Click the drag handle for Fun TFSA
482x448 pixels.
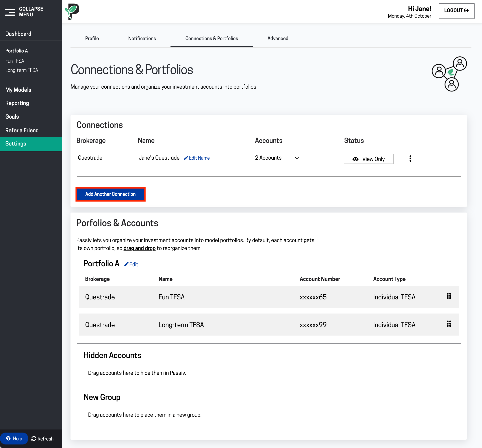tap(449, 296)
